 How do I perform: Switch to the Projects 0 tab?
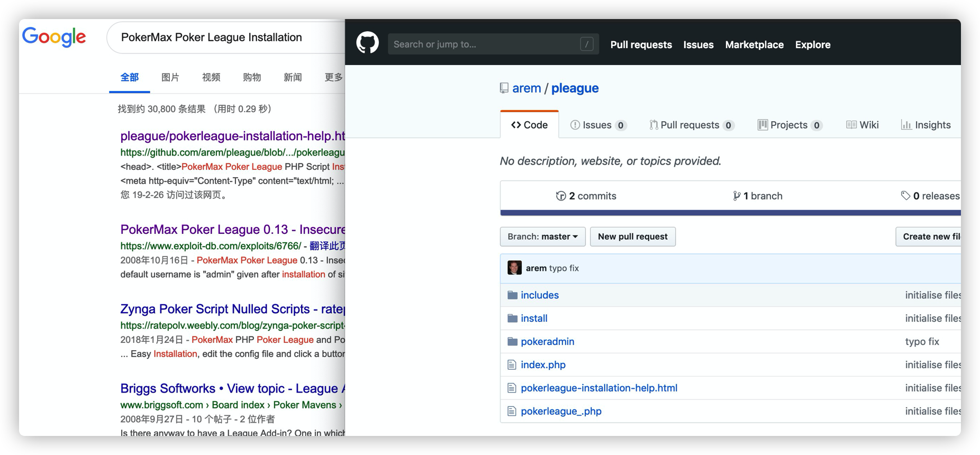(790, 125)
